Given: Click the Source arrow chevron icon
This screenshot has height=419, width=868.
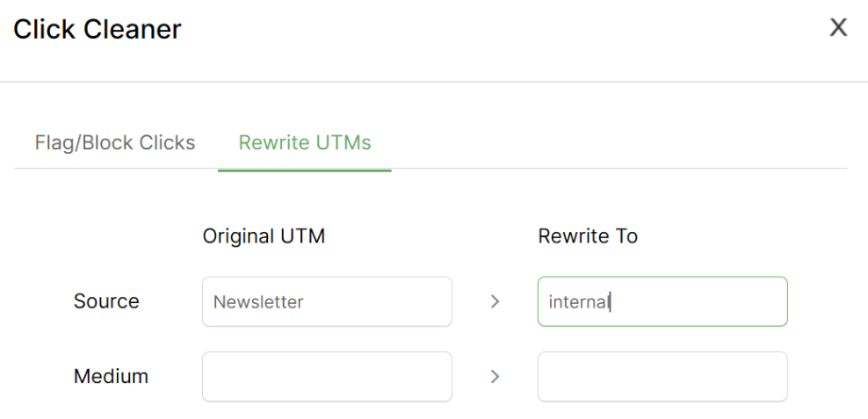Looking at the screenshot, I should tap(494, 302).
